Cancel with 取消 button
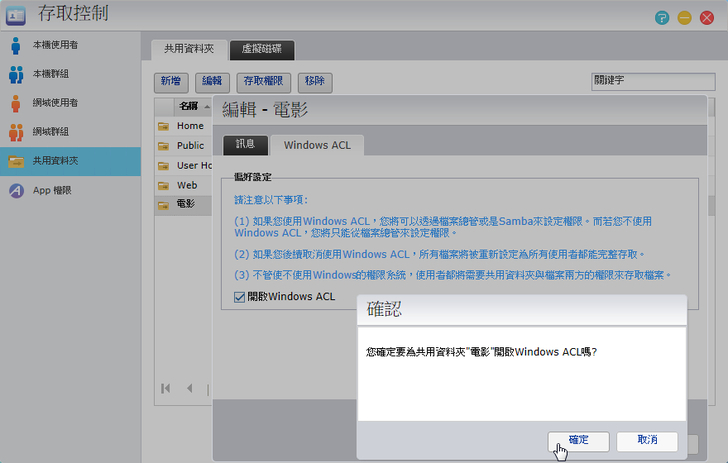 point(647,441)
